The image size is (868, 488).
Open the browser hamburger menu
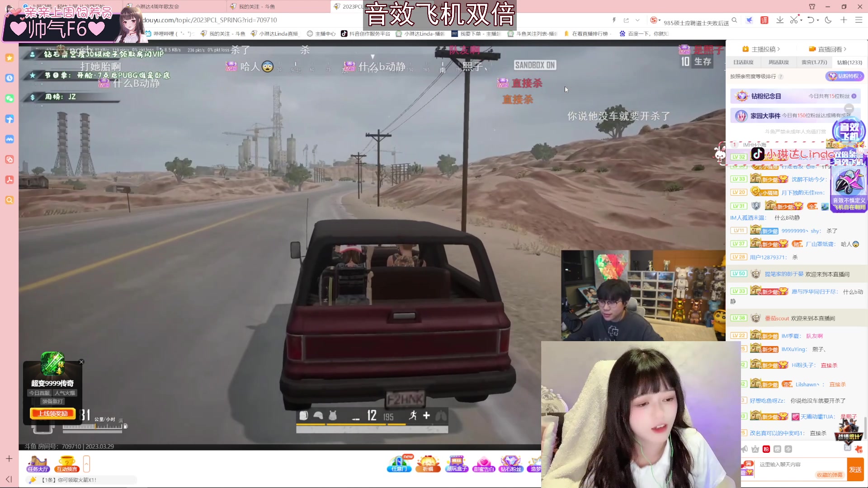(859, 20)
